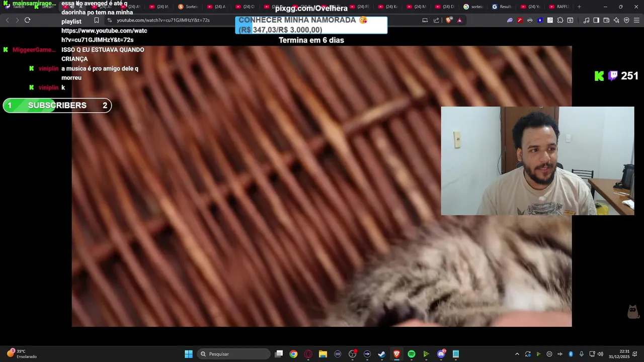
Task: Open Steam from the taskbar
Action: [x=382, y=354]
